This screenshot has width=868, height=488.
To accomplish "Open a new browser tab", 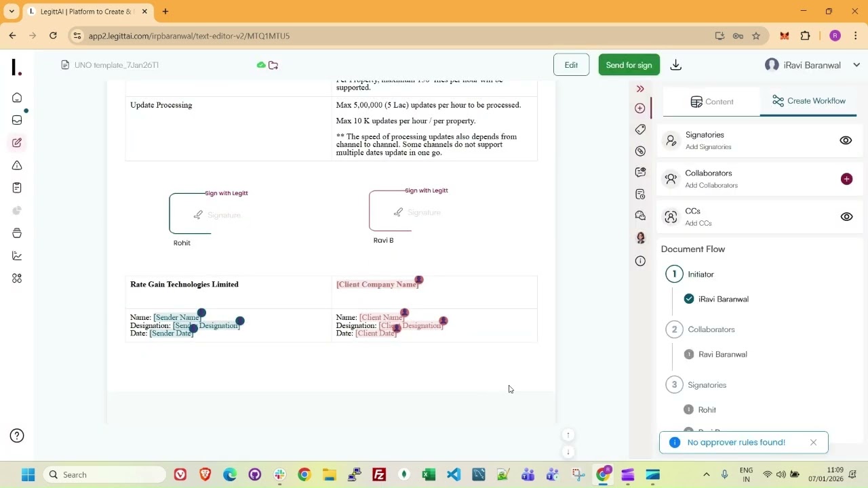I will tap(165, 12).
